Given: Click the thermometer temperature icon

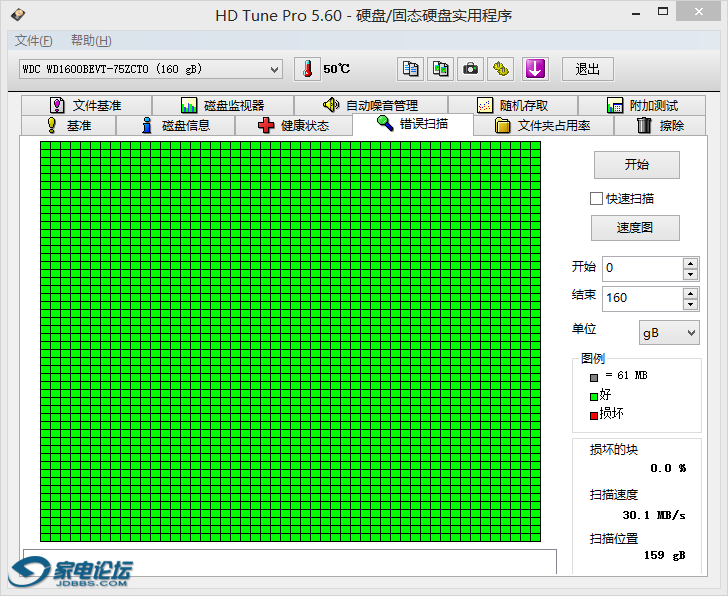Looking at the screenshot, I should point(307,69).
